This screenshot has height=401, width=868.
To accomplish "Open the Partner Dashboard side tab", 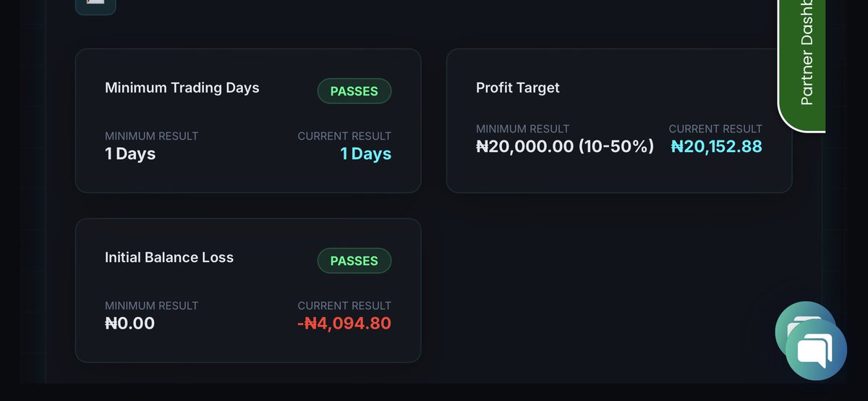I will 802,65.
